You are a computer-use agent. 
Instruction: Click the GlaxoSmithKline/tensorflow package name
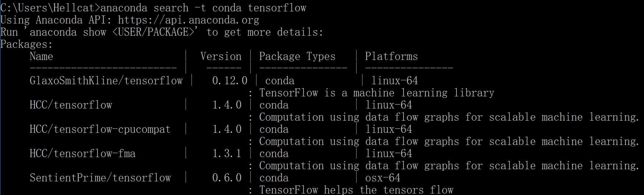(x=106, y=81)
